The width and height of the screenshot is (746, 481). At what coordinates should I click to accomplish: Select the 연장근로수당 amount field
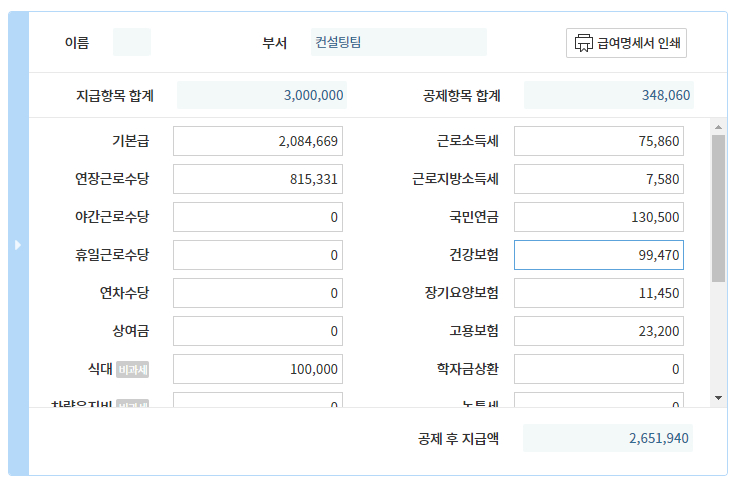(258, 179)
